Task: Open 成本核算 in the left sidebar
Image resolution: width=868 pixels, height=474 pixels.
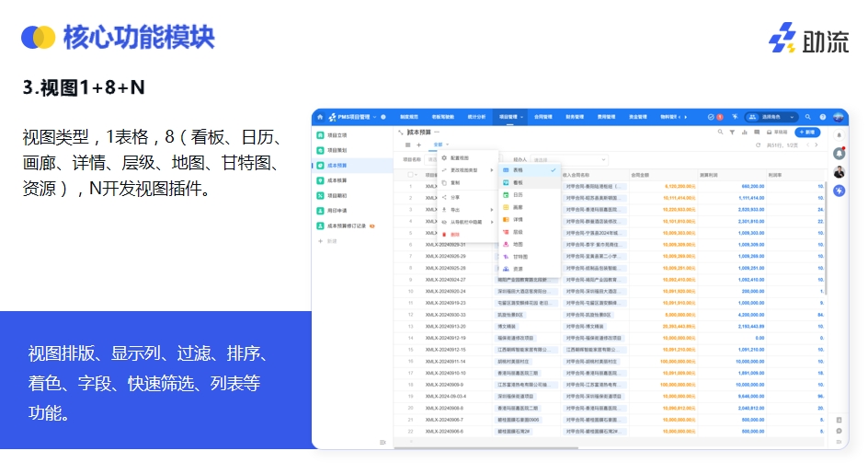Action: (337, 180)
